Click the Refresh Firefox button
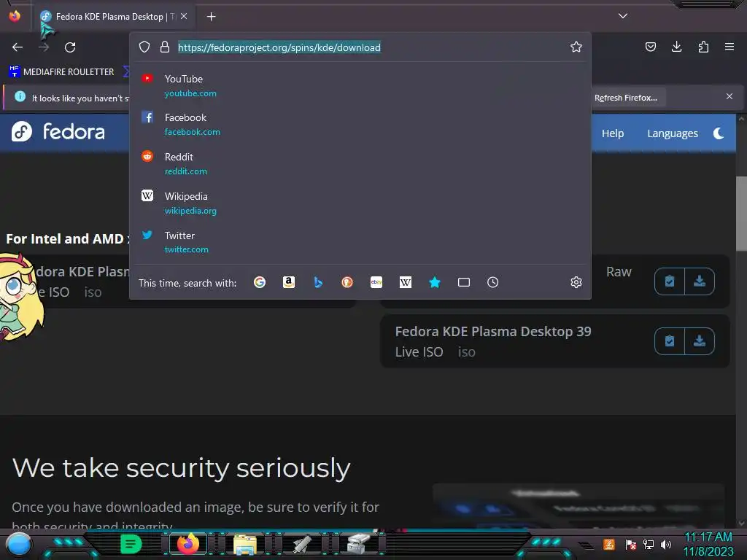The image size is (747, 560). tap(626, 98)
